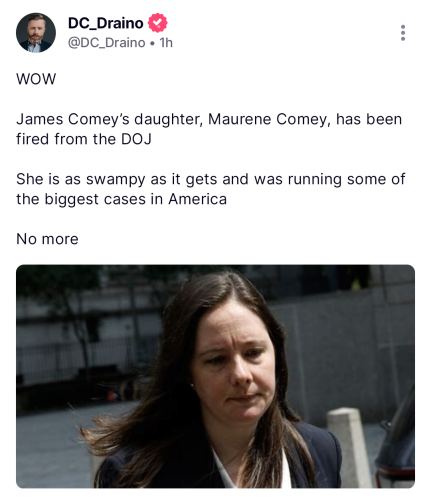Open the @DC_Draino handle link
Image resolution: width=431 pixels, height=500 pixels.
pyautogui.click(x=107, y=43)
